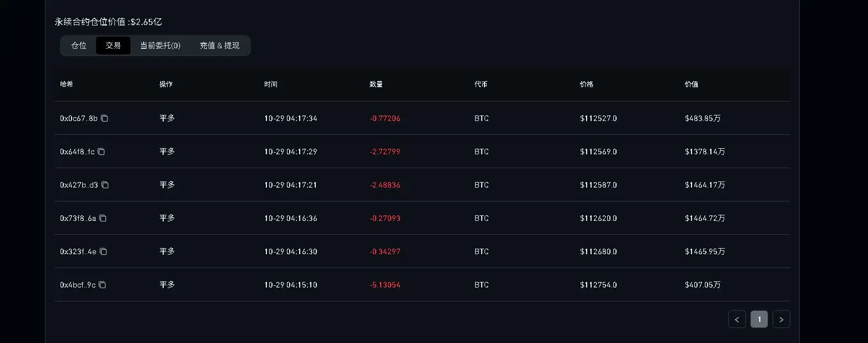This screenshot has height=343, width=868.
Task: Open the 当前委托(0) tab
Action: [x=160, y=46]
